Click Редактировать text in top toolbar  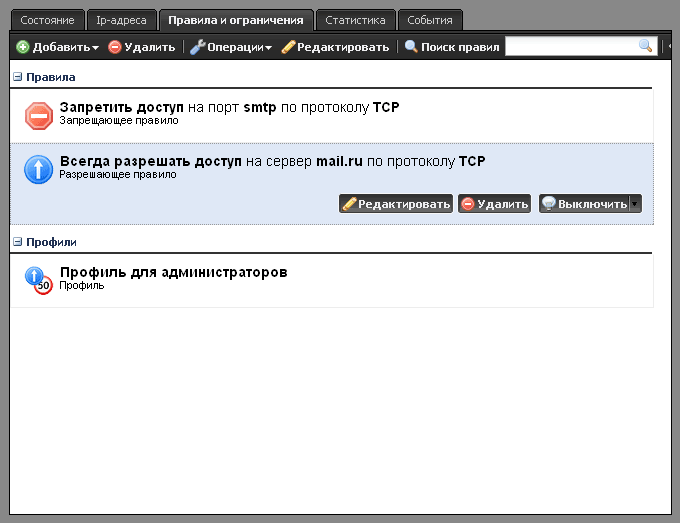(343, 47)
